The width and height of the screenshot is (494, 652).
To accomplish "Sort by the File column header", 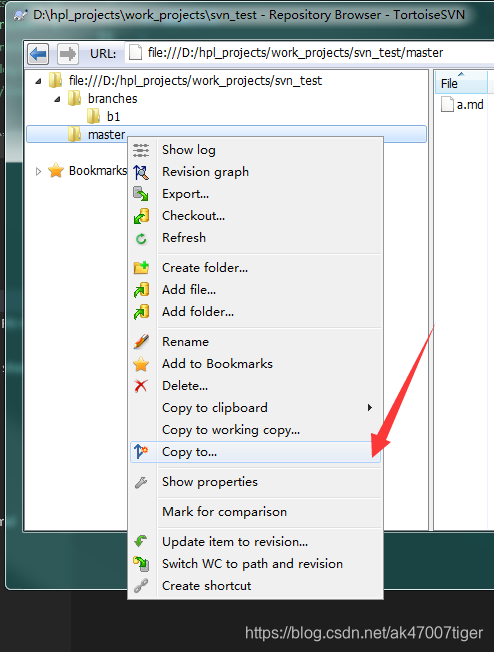I will click(461, 83).
